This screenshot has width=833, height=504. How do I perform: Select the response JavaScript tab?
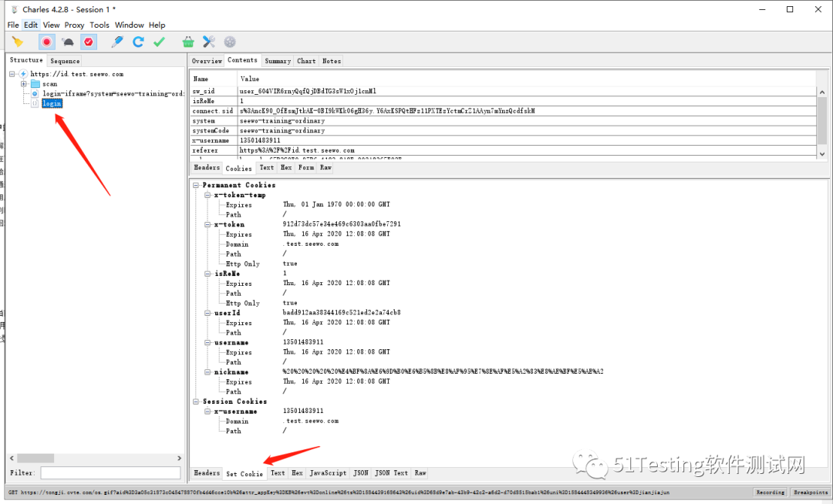pos(328,472)
